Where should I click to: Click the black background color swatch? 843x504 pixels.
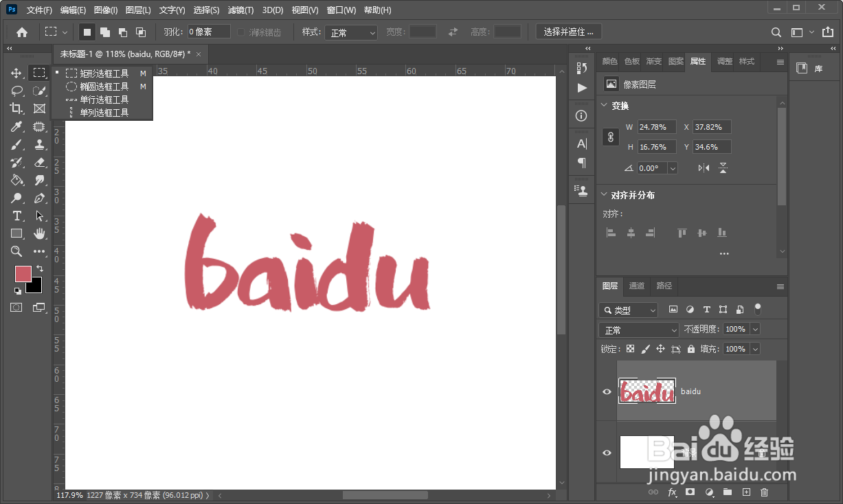(36, 287)
